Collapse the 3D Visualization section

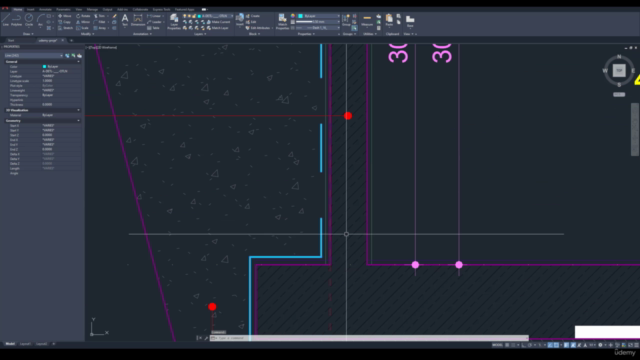point(78,110)
